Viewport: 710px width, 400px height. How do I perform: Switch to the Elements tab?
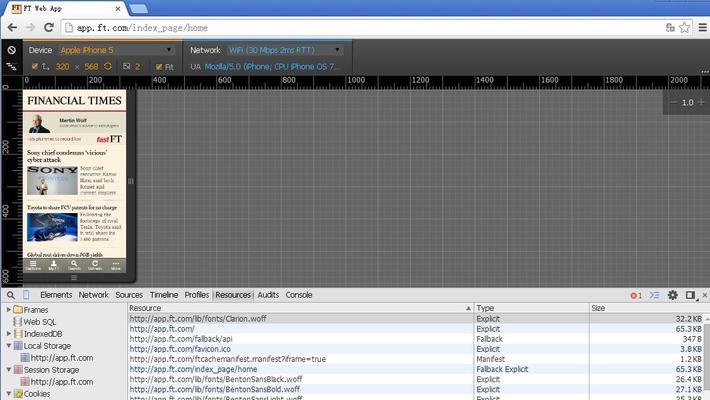(56, 295)
